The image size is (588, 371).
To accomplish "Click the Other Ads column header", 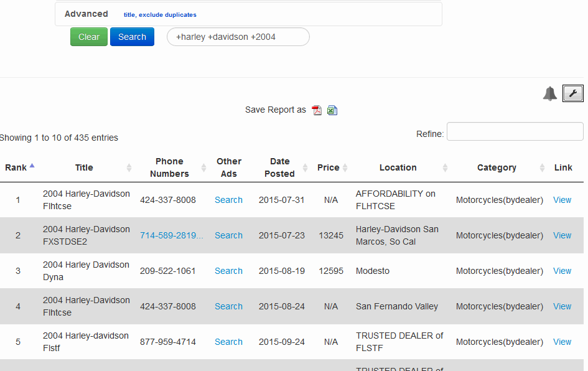I will click(229, 167).
